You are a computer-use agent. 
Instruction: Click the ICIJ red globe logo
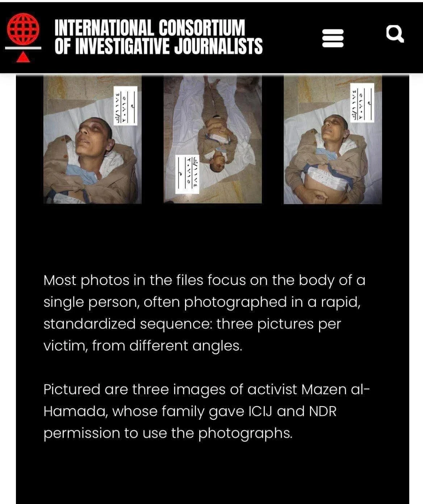pyautogui.click(x=23, y=29)
